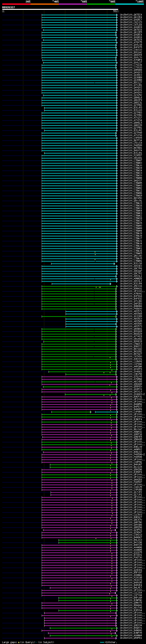This screenshot has height=644, width=146.
Task: Click the UniRef100_B8BHD6 hit label
Action: pos(131,306)
